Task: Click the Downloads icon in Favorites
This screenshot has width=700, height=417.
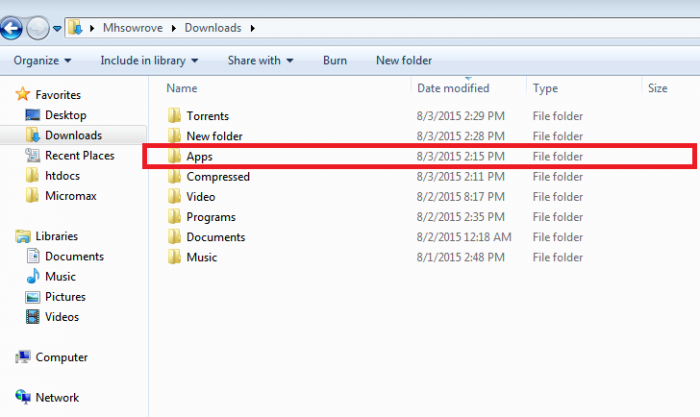Action: [x=33, y=135]
